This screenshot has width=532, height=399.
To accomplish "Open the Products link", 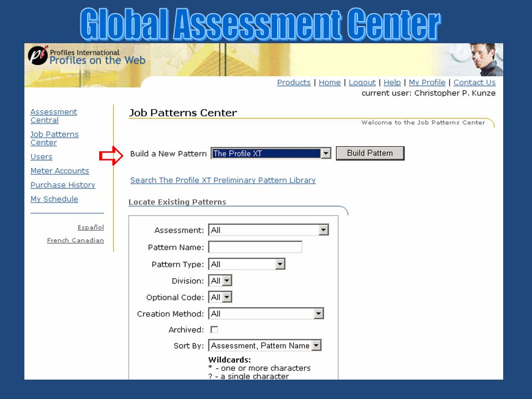I will [x=294, y=83].
